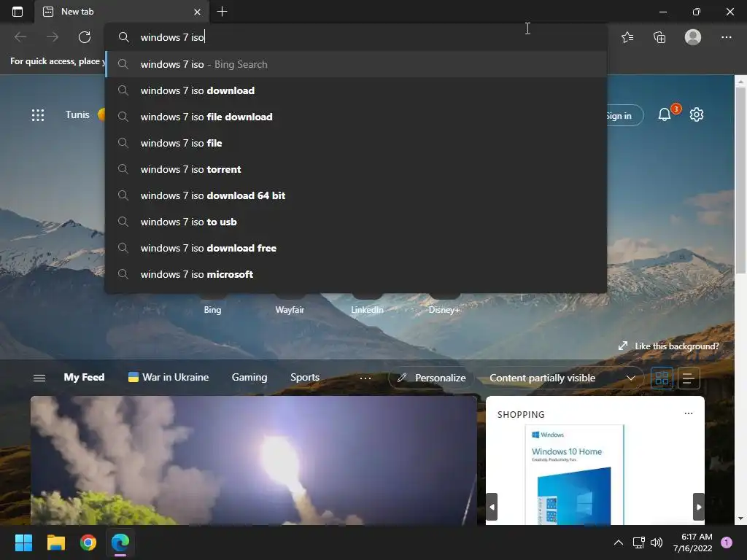Switch to the Gaming tab

[x=249, y=377]
